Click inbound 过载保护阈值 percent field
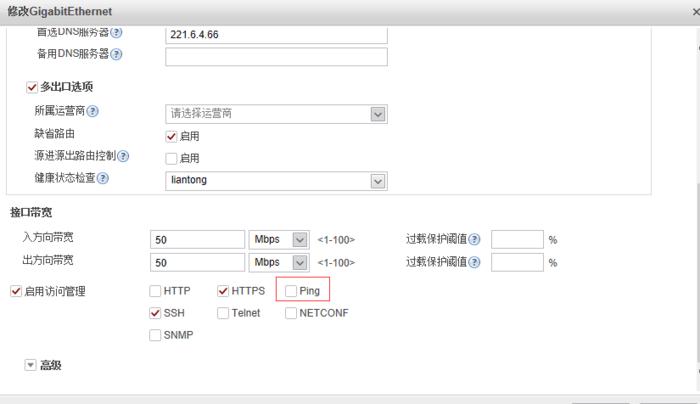The image size is (700, 404). (517, 239)
